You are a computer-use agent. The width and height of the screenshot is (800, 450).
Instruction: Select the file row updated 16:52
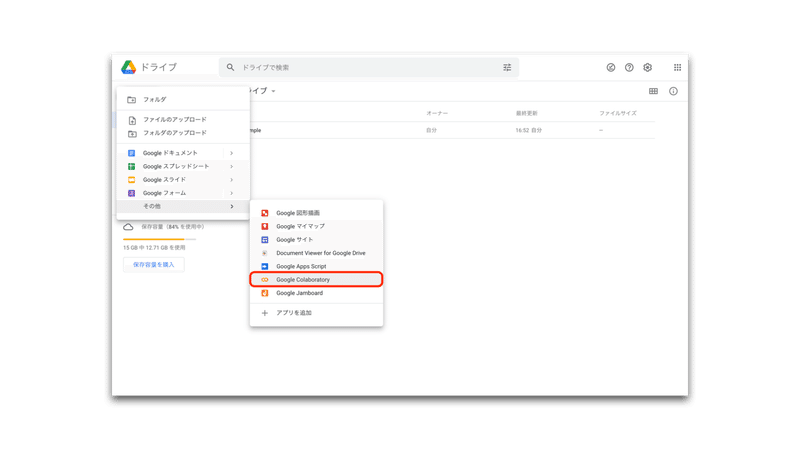(451, 131)
